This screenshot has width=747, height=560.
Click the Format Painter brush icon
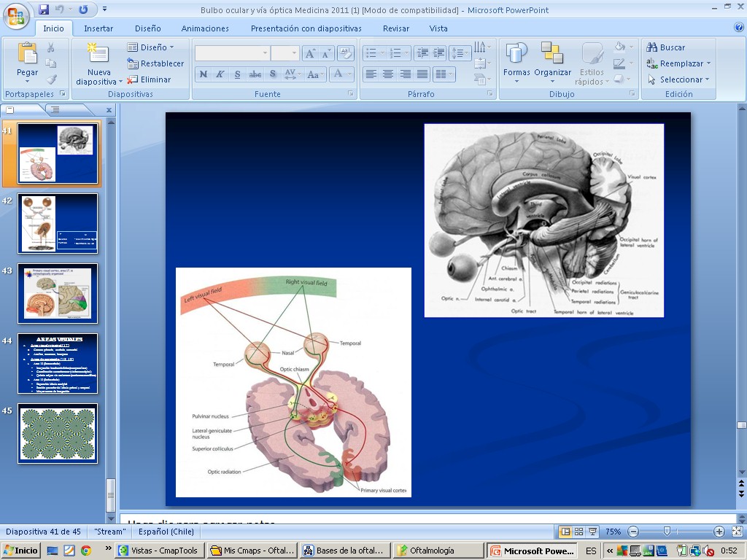pos(51,79)
